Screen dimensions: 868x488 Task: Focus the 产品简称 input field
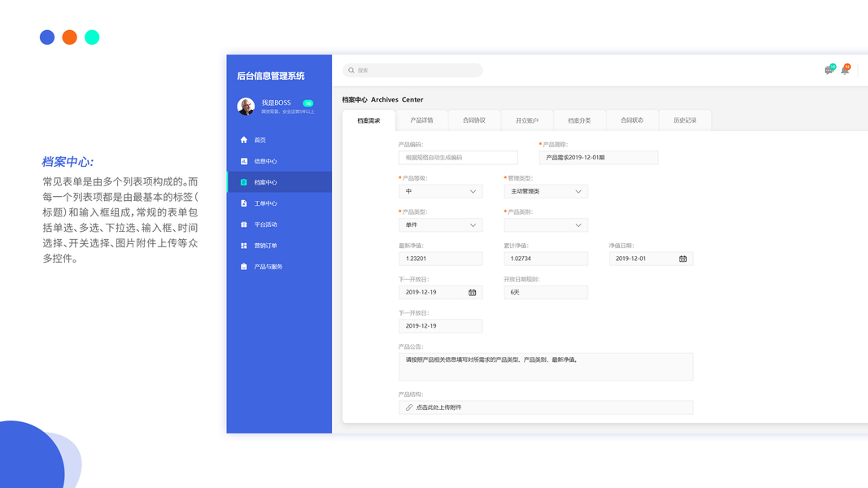coord(599,158)
